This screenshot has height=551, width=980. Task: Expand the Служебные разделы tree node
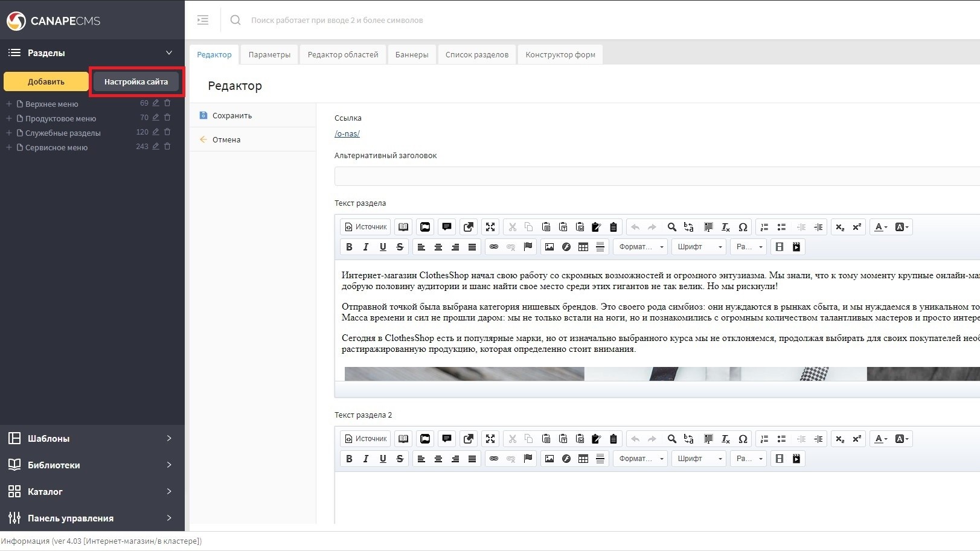click(9, 133)
